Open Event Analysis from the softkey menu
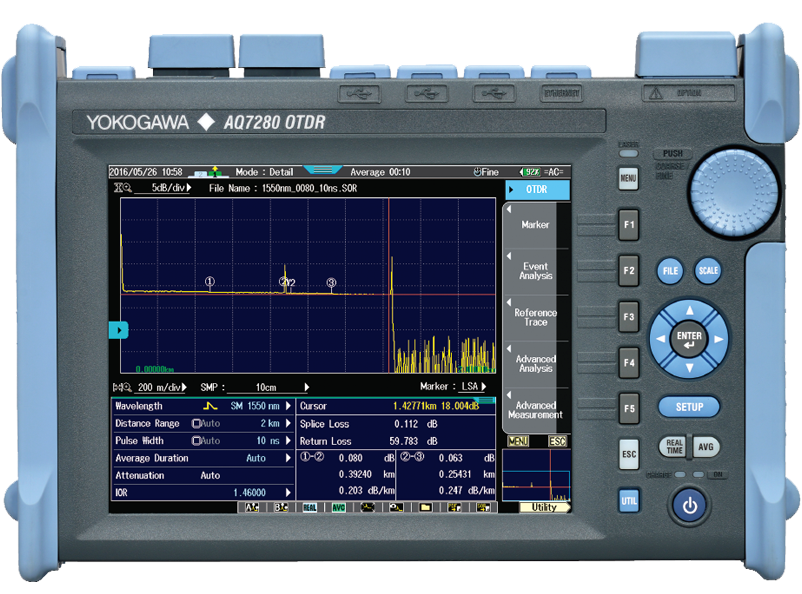The image size is (802, 594). click(x=536, y=270)
